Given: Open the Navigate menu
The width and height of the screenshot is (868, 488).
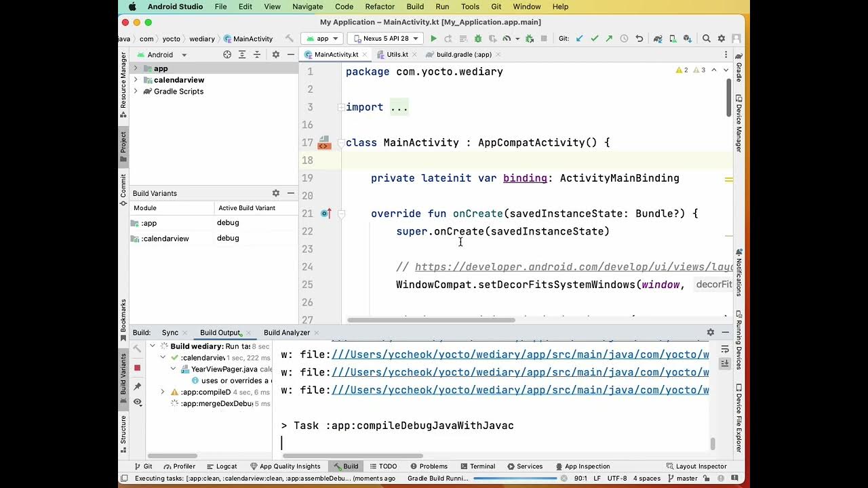Looking at the screenshot, I should (307, 6).
